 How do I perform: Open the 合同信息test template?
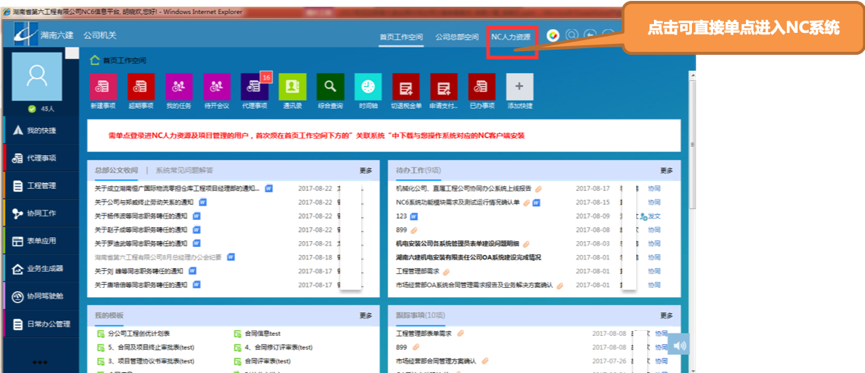(263, 333)
